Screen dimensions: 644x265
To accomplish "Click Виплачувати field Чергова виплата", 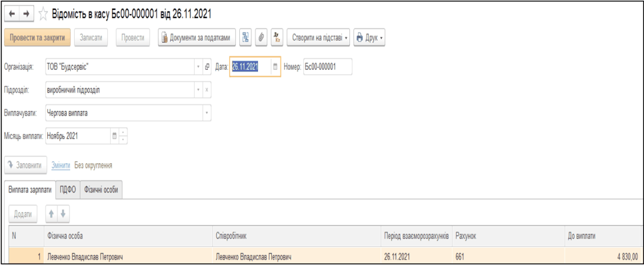I will pyautogui.click(x=123, y=113).
